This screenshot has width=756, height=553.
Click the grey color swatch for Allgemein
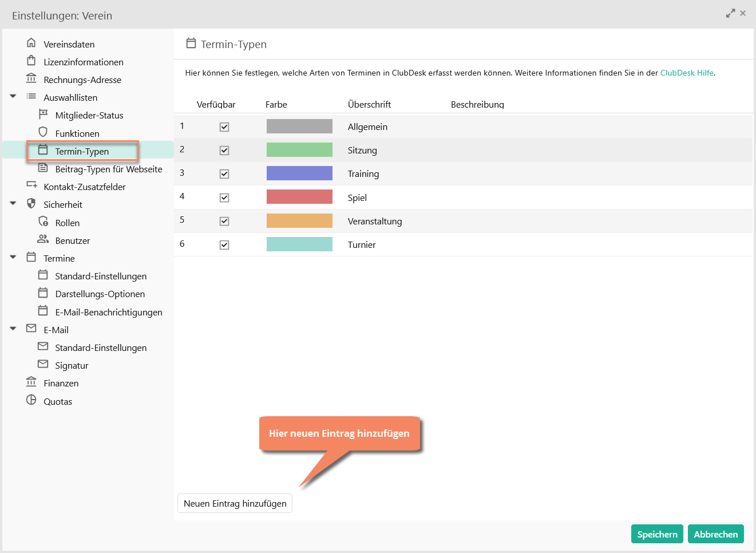(x=299, y=127)
